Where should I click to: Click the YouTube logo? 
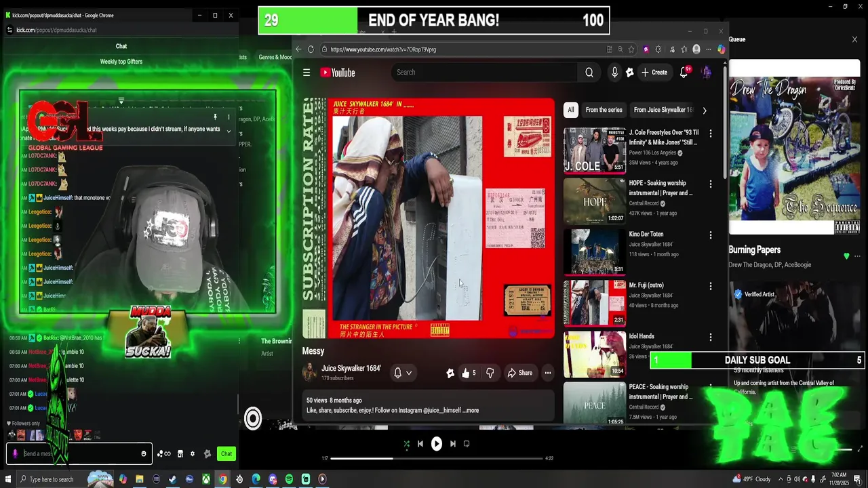pos(338,73)
